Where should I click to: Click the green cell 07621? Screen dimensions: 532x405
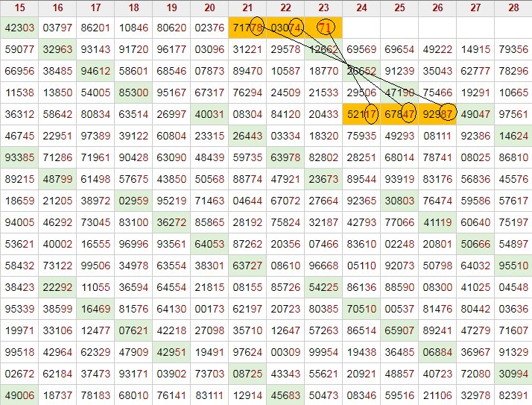(x=133, y=330)
